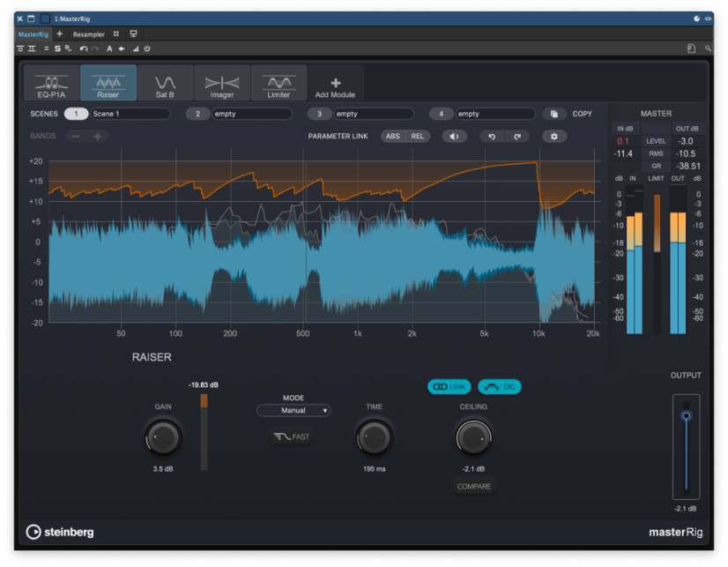Toggle the LINK switch

[x=449, y=386]
